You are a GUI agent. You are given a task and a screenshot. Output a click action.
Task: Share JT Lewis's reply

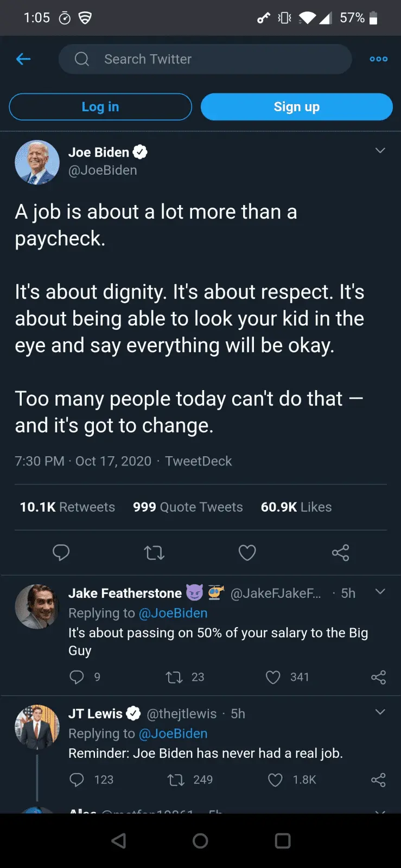point(378,780)
